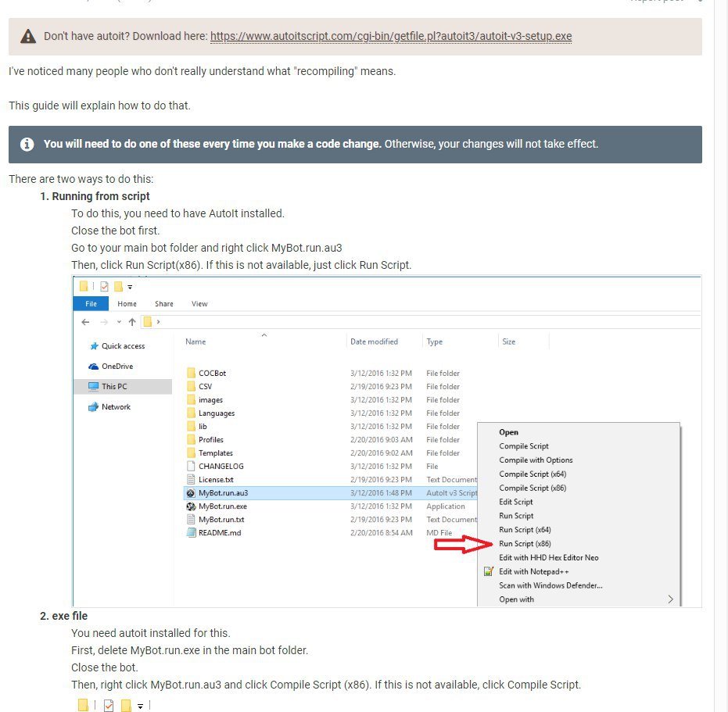Image resolution: width=728 pixels, height=712 pixels.
Task: Select Quick access in navigation pane
Action: (x=123, y=345)
